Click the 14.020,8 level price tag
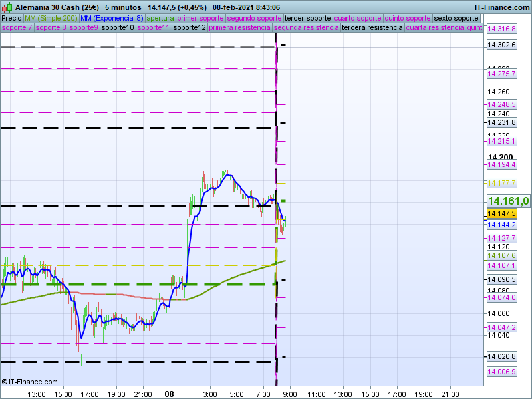Screen dimensions: 532x399 [501, 356]
